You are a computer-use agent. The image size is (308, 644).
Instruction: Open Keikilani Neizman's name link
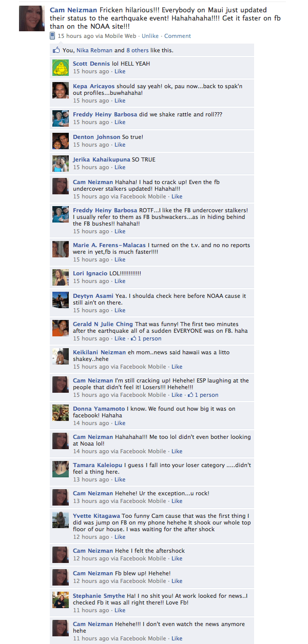pyautogui.click(x=100, y=352)
